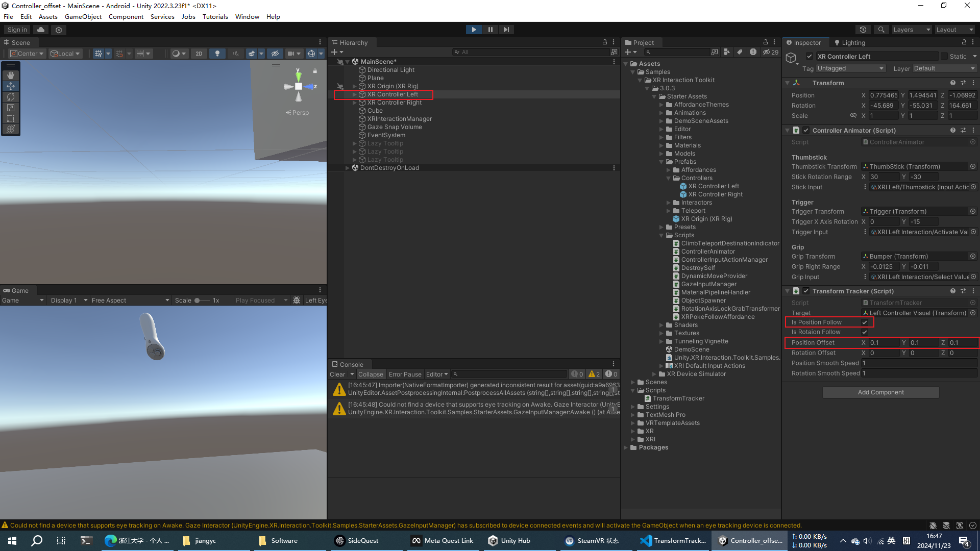Toggle the Static checkbox in Inspector
The image size is (980, 551).
[944, 56]
